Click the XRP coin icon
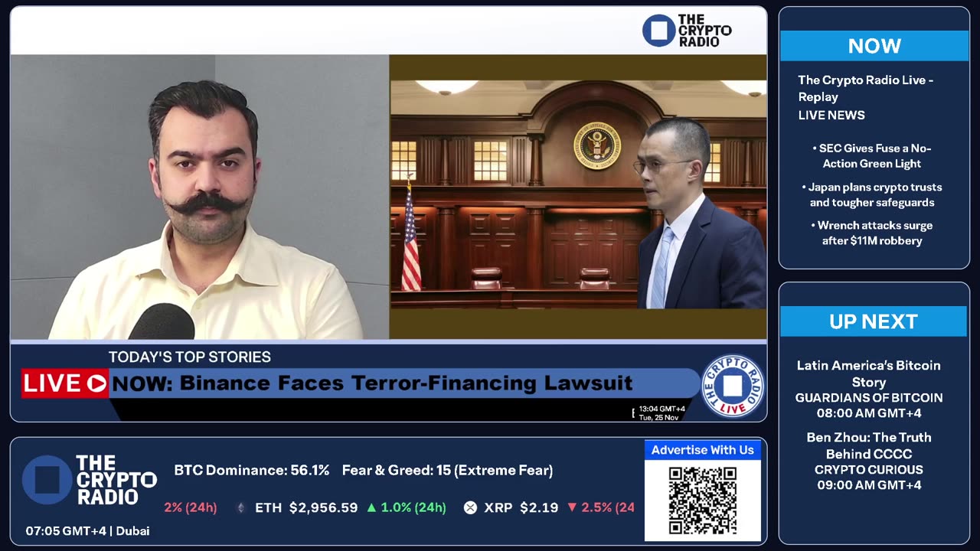Viewport: 980px width, 551px height. tap(470, 507)
